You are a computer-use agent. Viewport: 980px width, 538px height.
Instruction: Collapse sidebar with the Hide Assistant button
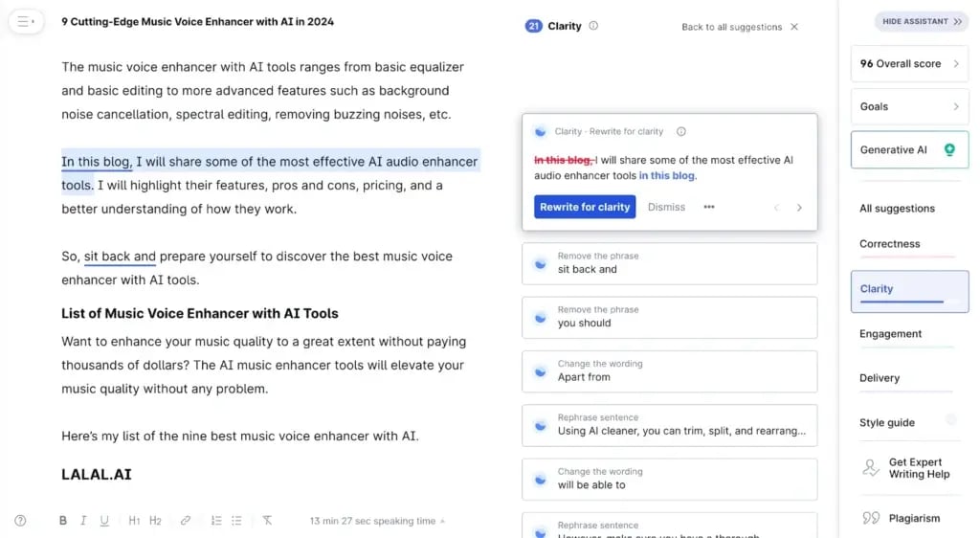[922, 21]
